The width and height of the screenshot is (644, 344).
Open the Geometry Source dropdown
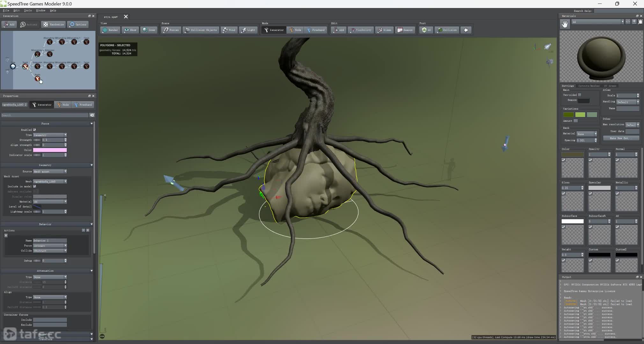point(50,172)
